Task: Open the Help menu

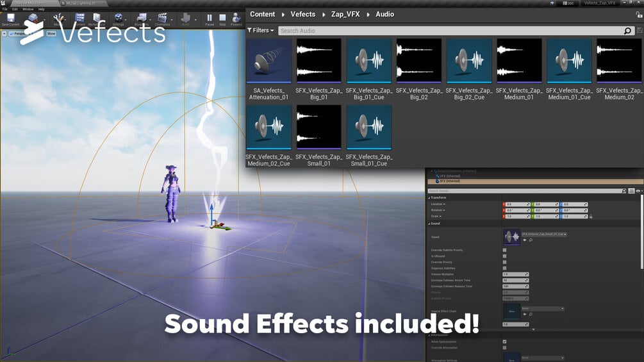Action: pos(42,9)
